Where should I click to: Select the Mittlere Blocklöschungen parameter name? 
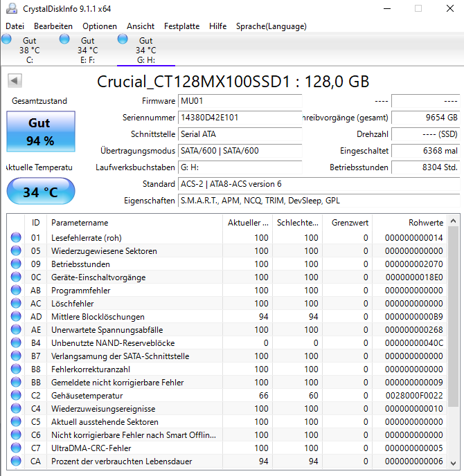coord(98,317)
